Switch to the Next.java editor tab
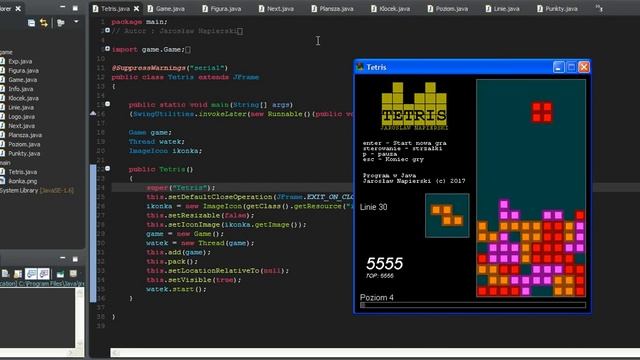 tap(276, 9)
